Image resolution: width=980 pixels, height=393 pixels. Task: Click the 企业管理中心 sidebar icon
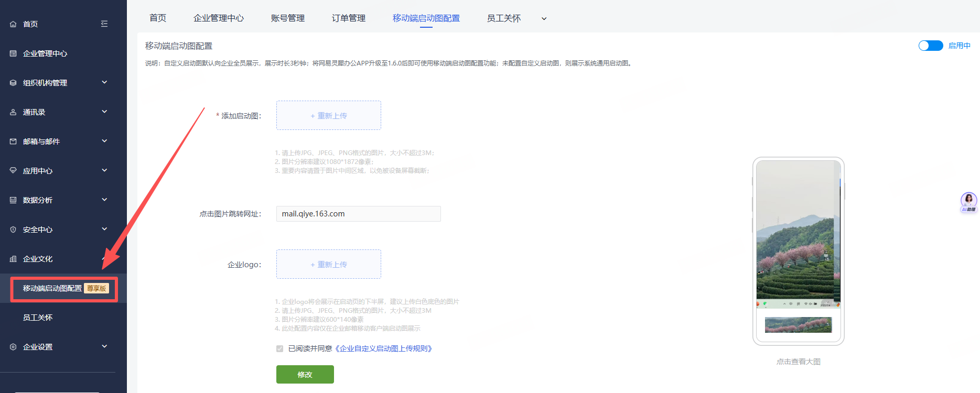13,53
